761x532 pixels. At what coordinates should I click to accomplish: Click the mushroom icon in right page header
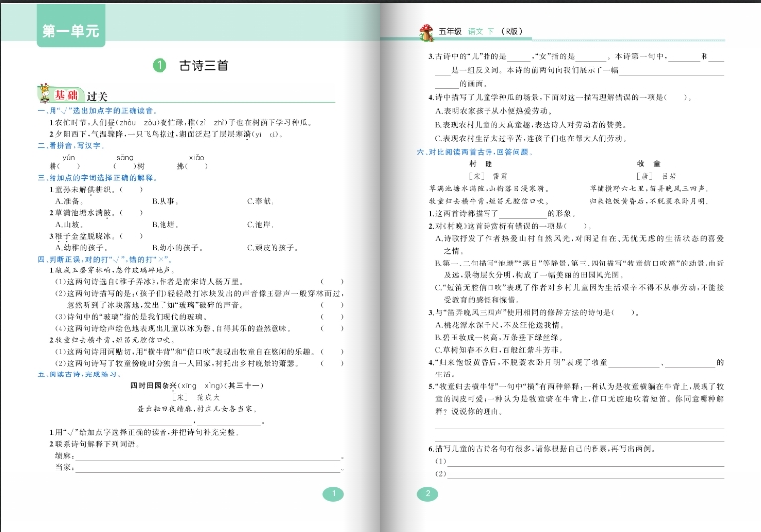424,33
